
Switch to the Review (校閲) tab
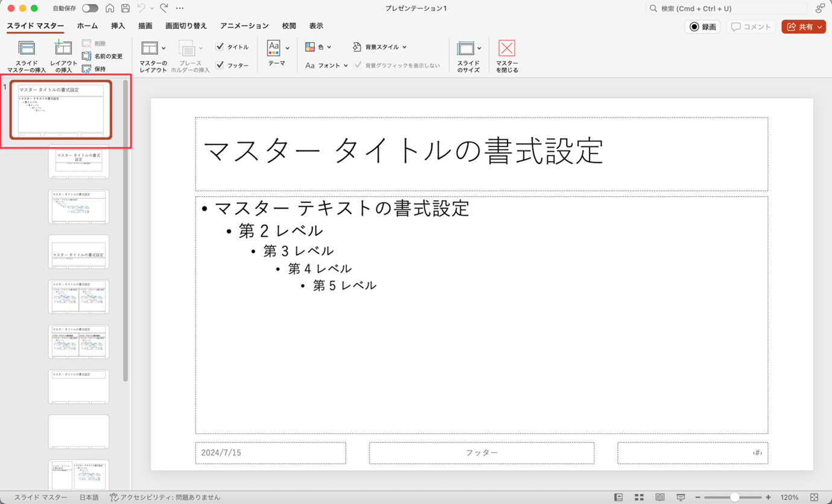click(x=289, y=26)
